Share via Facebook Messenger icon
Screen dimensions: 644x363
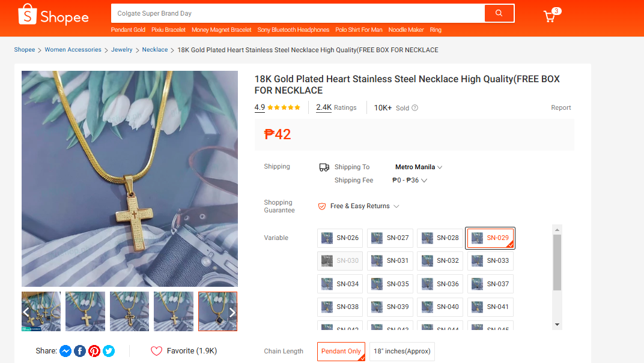click(x=65, y=351)
